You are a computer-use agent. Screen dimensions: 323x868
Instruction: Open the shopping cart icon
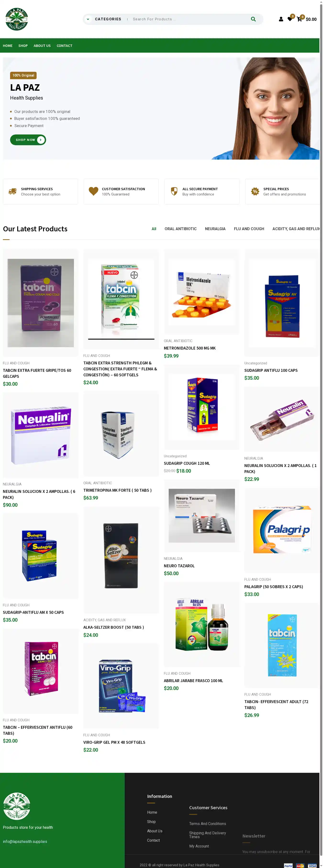[x=299, y=19]
